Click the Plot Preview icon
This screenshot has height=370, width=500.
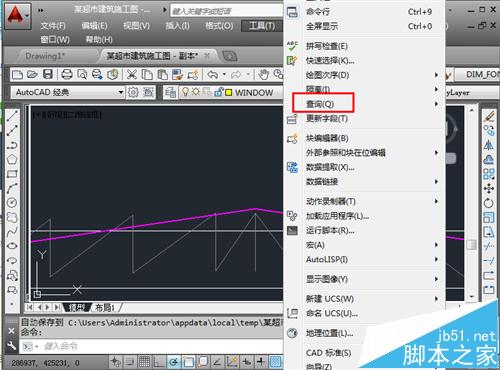(82, 74)
